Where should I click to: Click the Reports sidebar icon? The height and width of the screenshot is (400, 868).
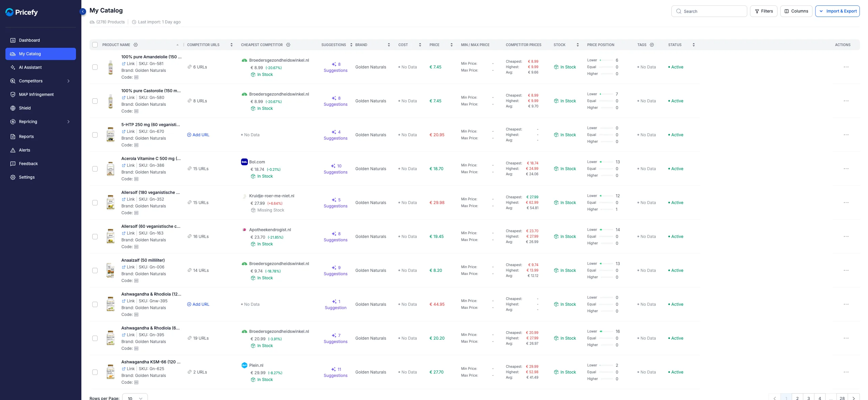(13, 137)
